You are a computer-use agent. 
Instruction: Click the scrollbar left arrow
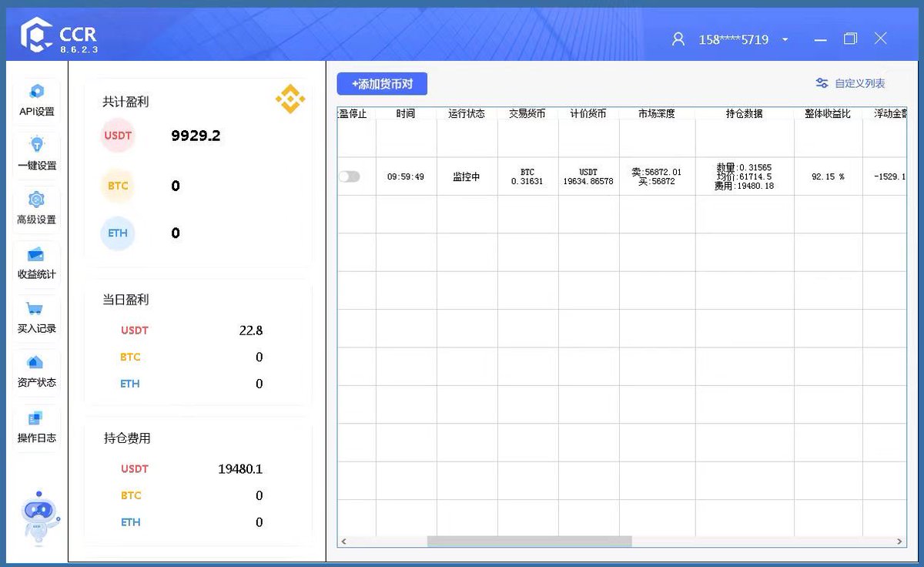(x=343, y=542)
